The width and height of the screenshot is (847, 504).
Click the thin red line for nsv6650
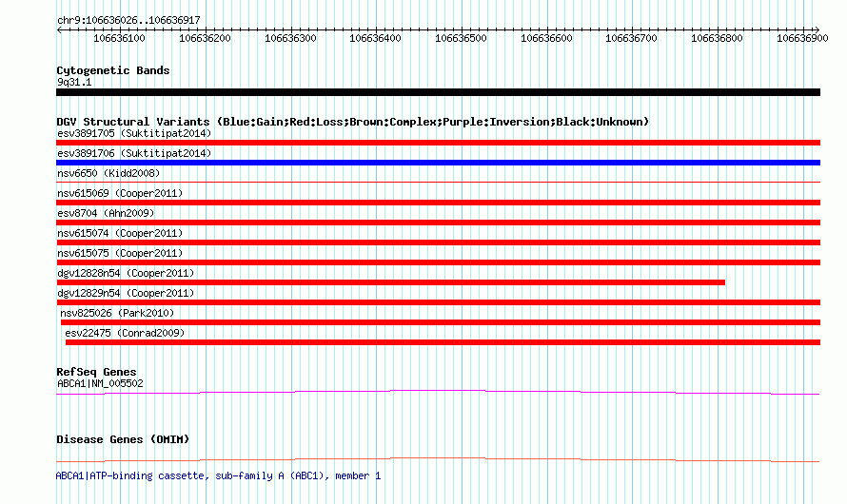(438, 183)
